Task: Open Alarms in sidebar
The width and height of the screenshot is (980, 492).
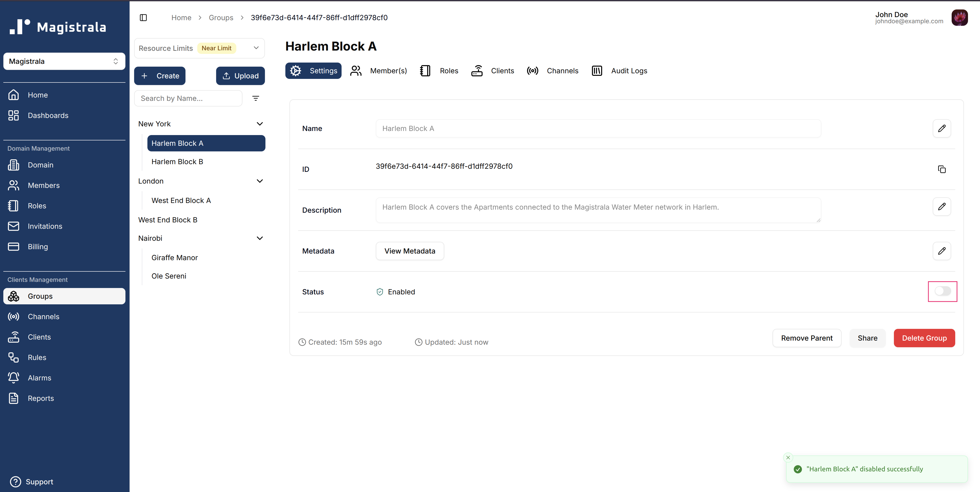Action: click(39, 378)
